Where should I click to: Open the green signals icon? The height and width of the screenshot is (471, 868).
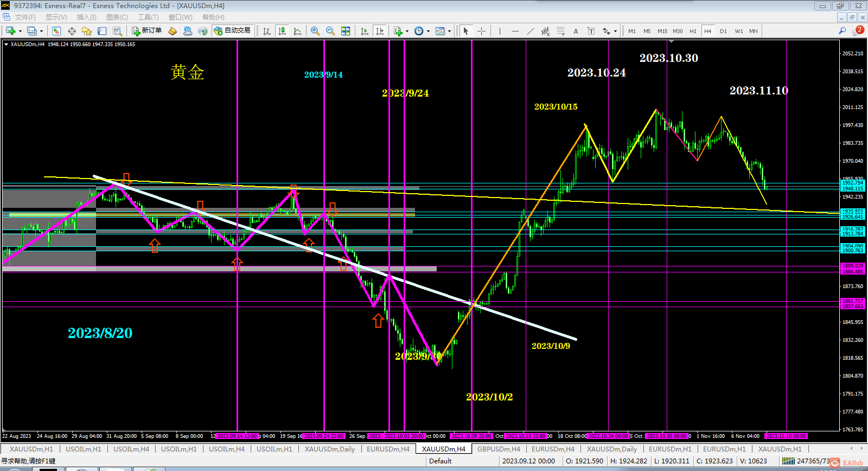click(x=203, y=31)
